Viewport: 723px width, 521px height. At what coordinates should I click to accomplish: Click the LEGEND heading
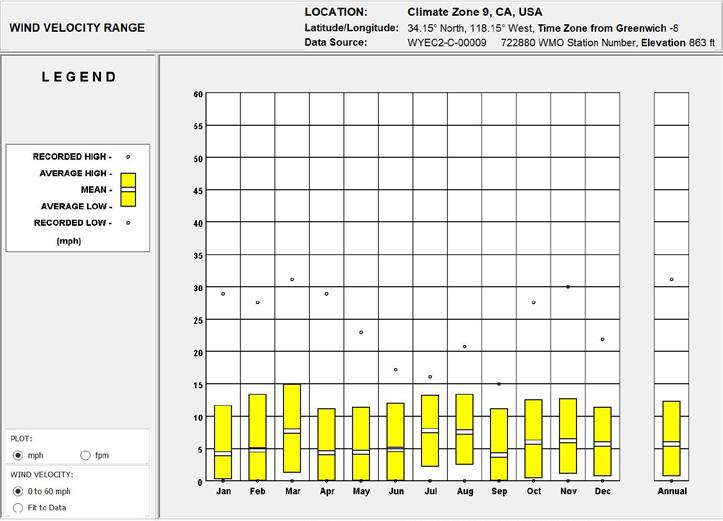tap(79, 77)
